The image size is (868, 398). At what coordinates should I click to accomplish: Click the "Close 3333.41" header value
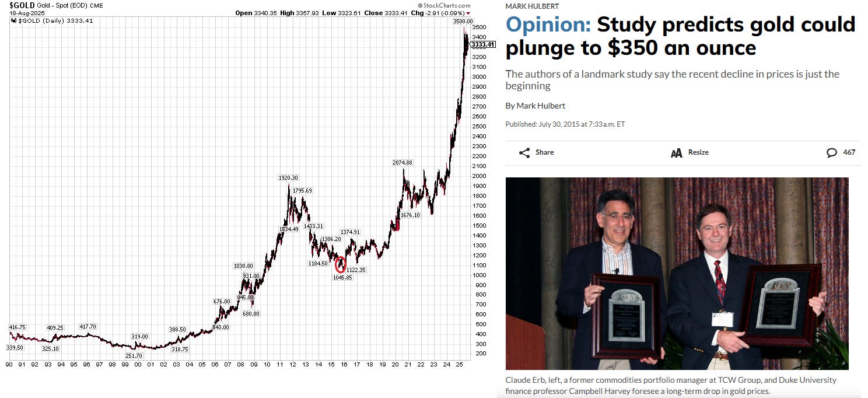(x=386, y=13)
